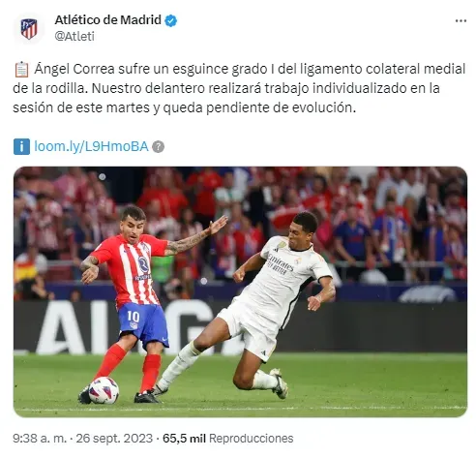Image resolution: width=476 pixels, height=458 pixels.
Task: Open the three-dot more options menu
Action: (461, 21)
